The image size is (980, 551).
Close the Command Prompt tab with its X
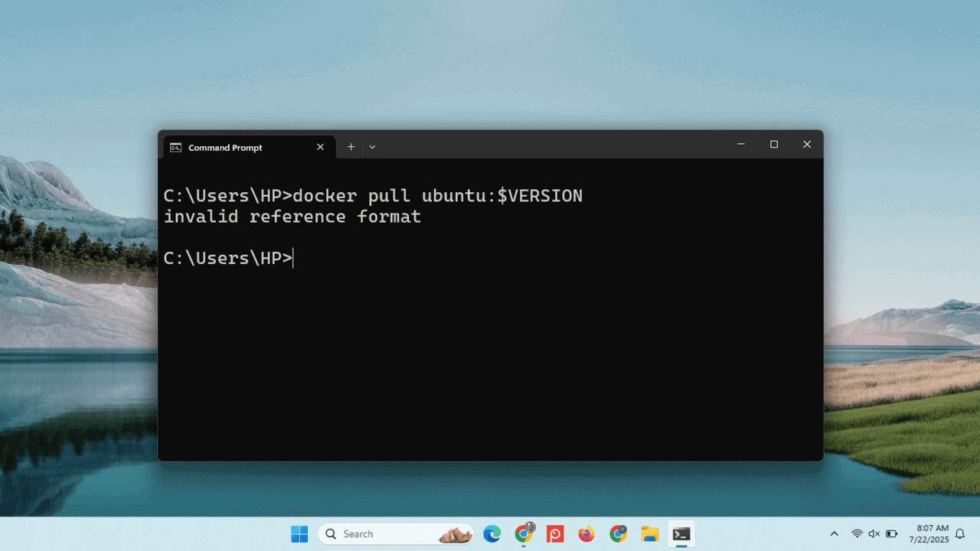coord(320,147)
